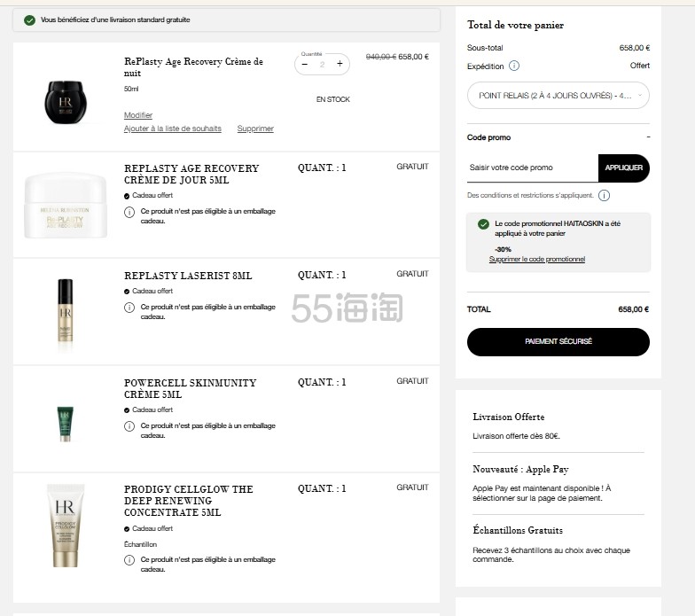Click info icon under Powercell Skinmunity Crème
Screen dimensions: 695x616
coord(129,426)
